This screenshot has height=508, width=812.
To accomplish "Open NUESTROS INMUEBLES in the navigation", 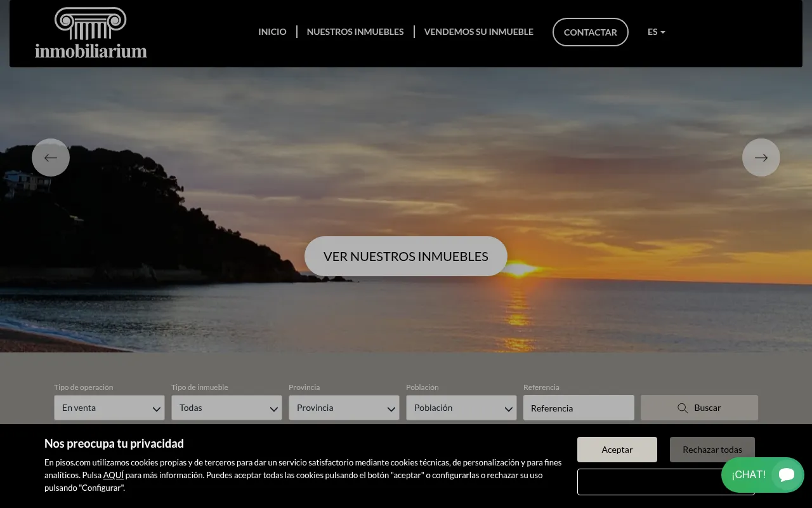I will pos(355,32).
